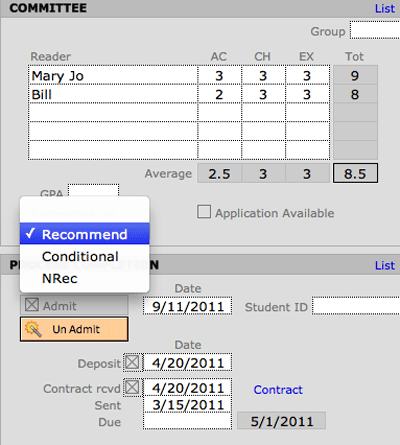400x445 pixels.
Task: Toggle the Application Available checkbox
Action: click(x=204, y=212)
